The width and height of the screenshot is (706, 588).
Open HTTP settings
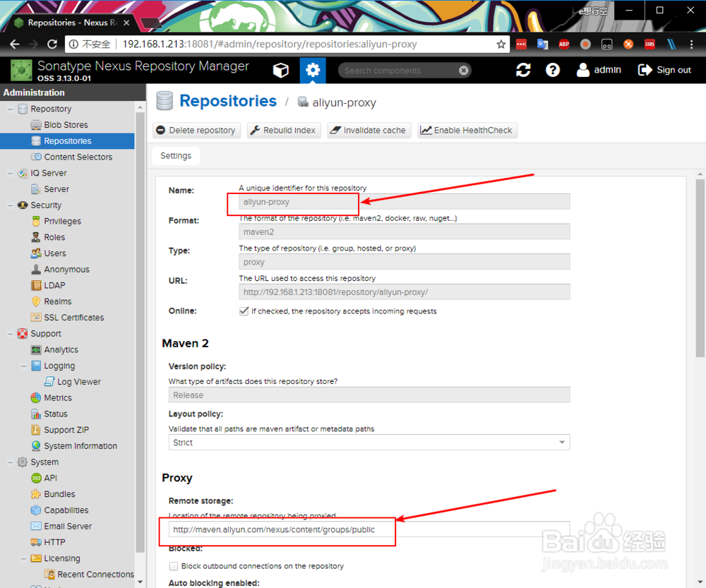click(54, 543)
